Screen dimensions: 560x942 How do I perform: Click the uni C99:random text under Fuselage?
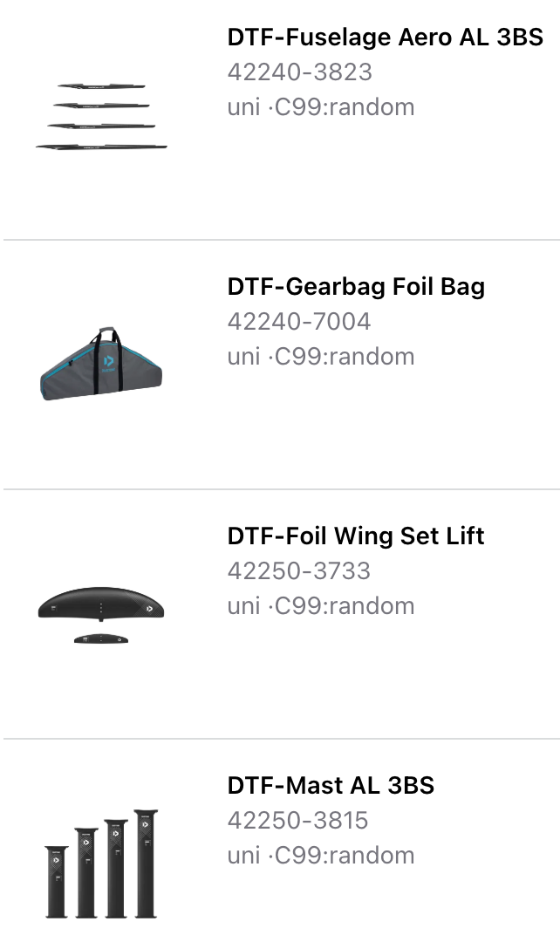coord(321,107)
